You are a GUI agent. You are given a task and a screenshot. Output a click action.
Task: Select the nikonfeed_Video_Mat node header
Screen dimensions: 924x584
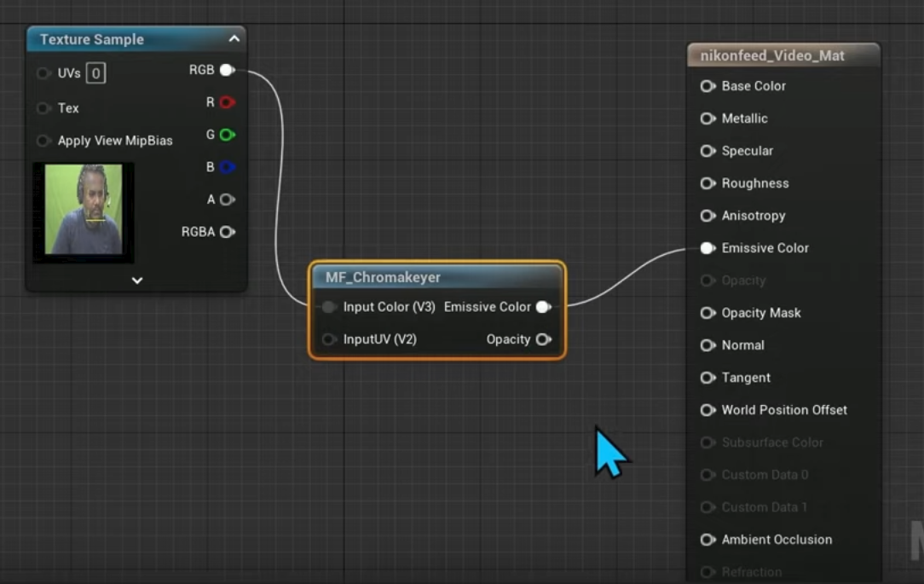coord(772,55)
